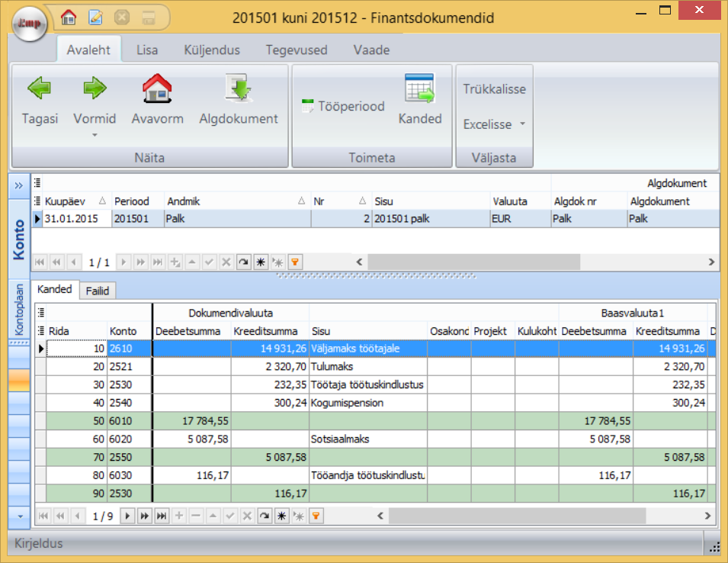Go to last record in entries navigator

point(162,516)
